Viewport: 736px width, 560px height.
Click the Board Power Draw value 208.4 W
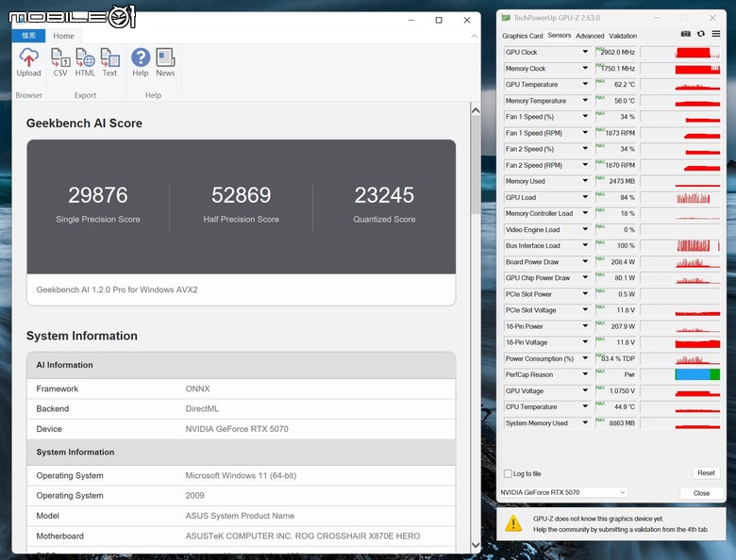[x=623, y=262]
